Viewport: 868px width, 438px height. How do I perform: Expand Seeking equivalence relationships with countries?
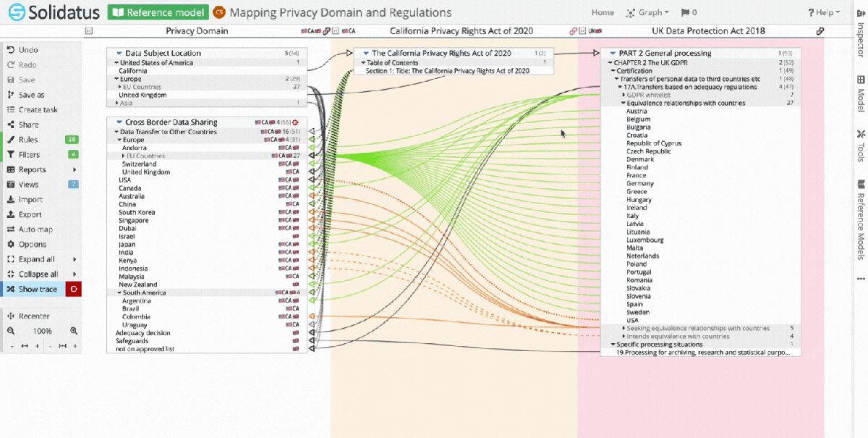[x=624, y=328]
